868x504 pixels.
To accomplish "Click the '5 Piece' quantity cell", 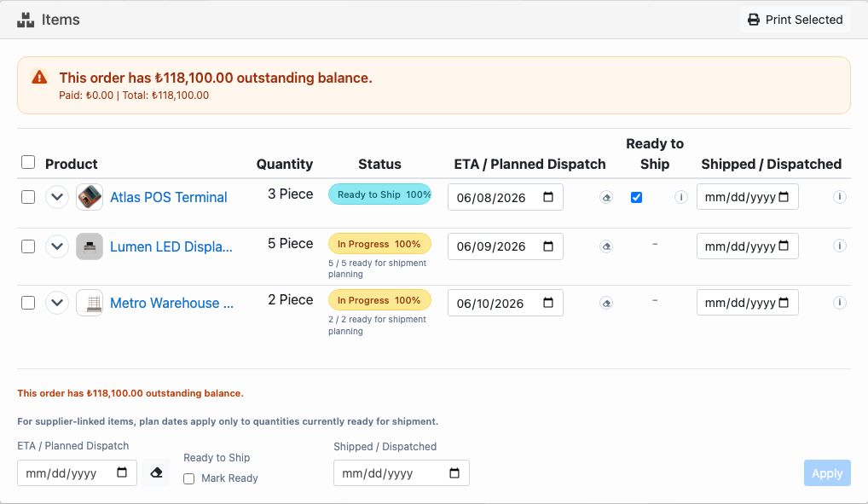I will pos(290,243).
